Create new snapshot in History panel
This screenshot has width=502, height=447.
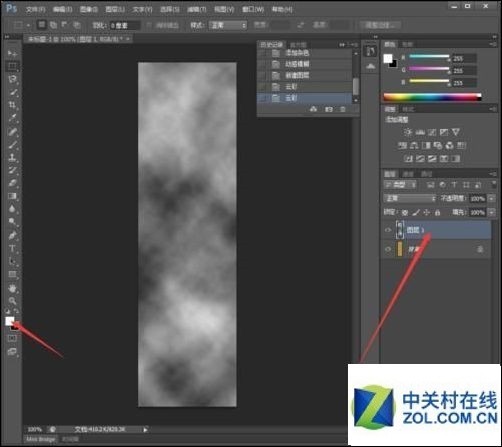point(329,109)
